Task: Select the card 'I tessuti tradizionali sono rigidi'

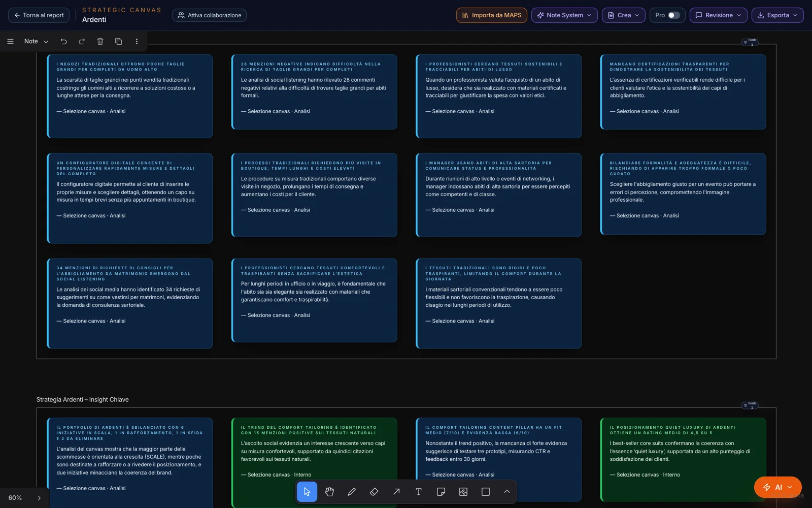Action: tap(499, 304)
